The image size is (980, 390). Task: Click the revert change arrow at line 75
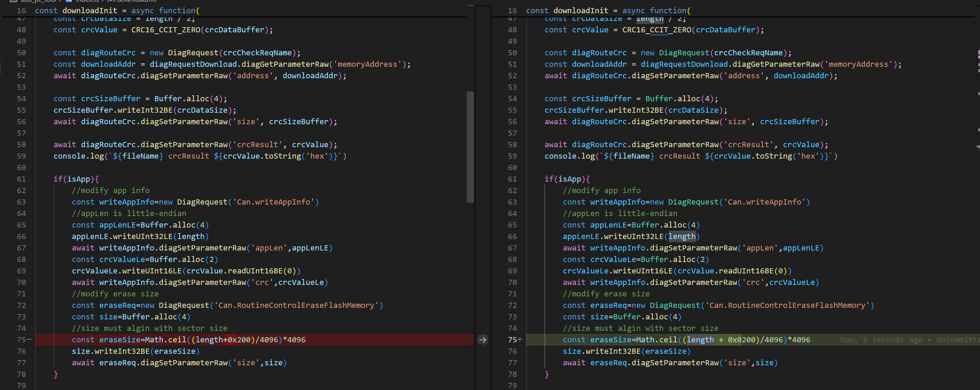point(482,340)
